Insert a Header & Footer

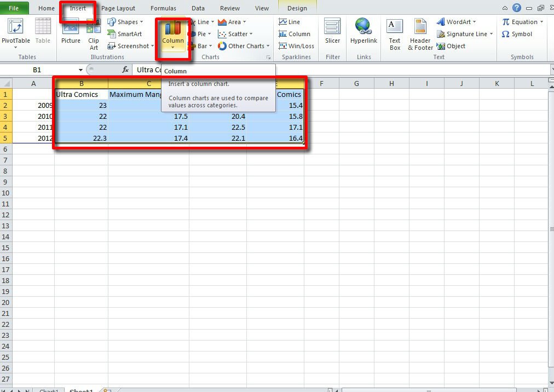(x=419, y=34)
